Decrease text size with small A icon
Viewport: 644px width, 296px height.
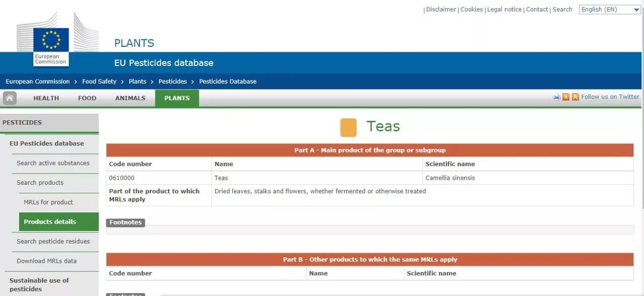click(x=566, y=97)
